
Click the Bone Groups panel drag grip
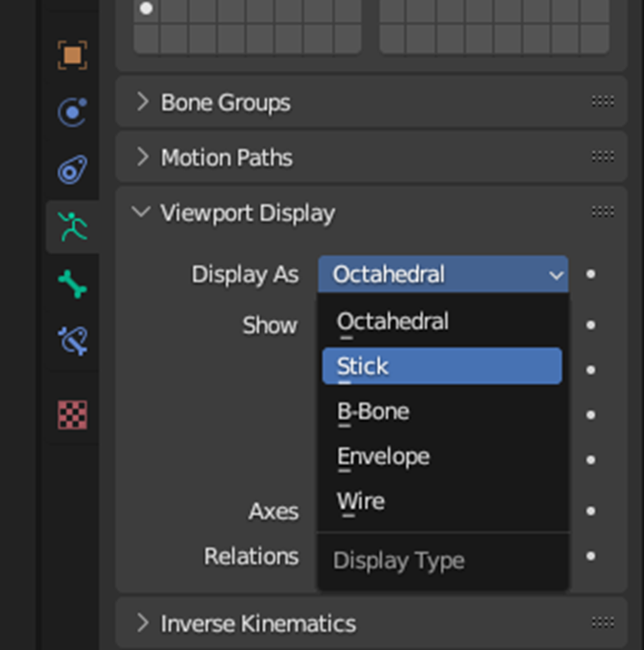[x=603, y=101]
